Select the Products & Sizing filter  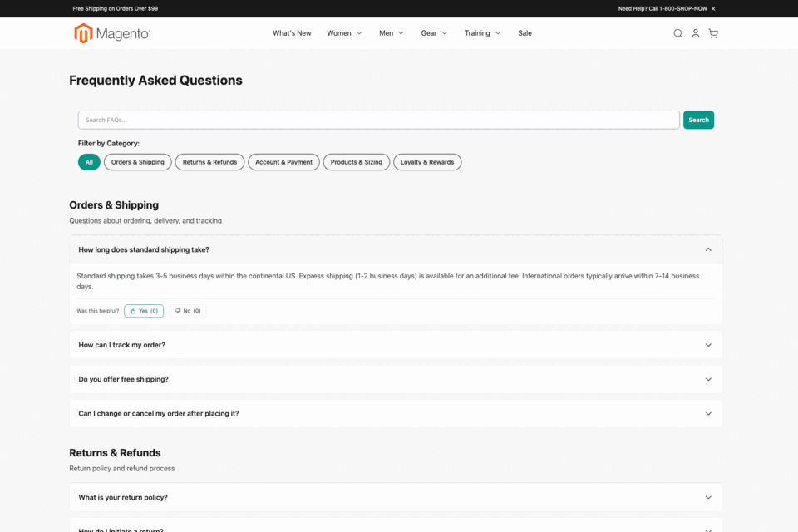coord(356,162)
